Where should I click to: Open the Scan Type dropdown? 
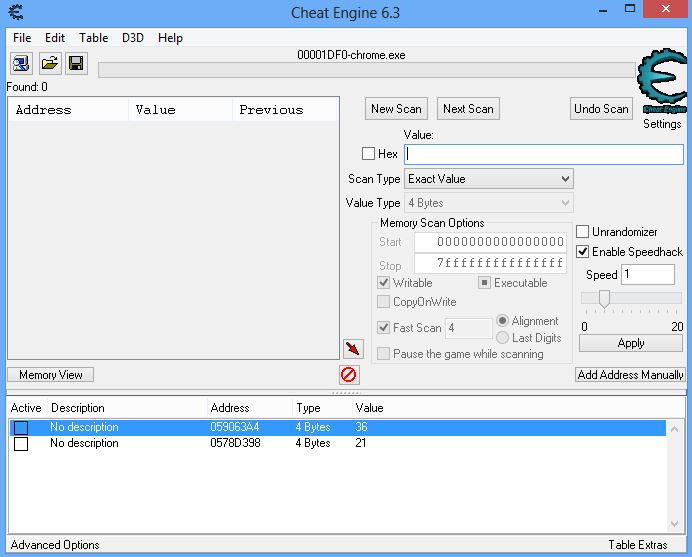tap(489, 179)
